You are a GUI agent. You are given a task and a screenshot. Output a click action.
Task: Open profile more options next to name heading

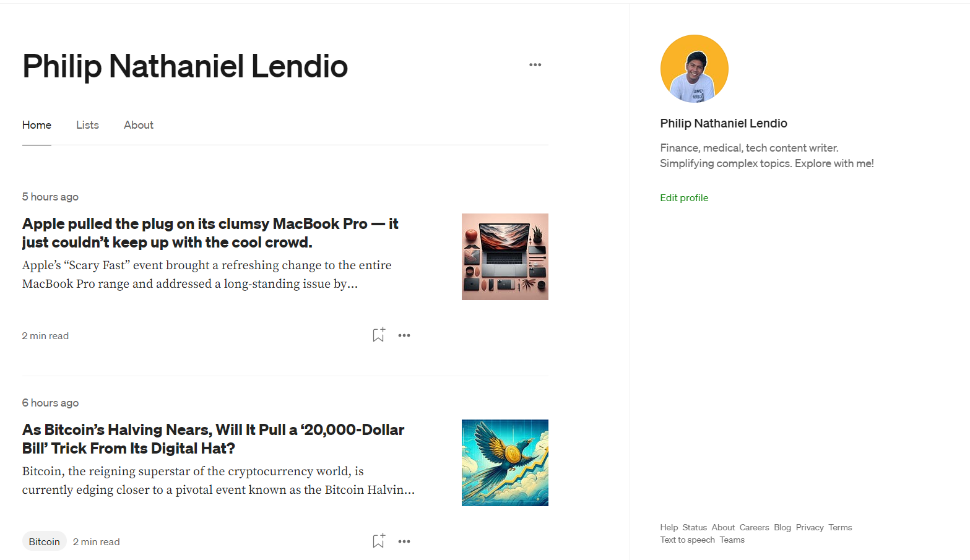[535, 65]
